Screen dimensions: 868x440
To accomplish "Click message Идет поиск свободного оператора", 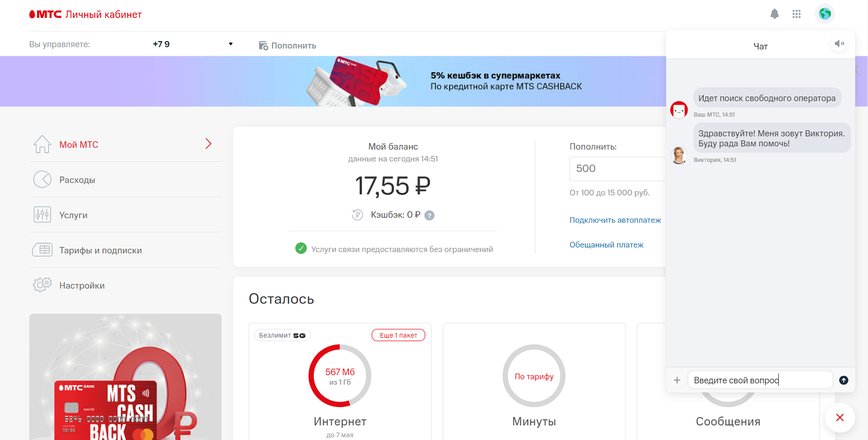I will 767,98.
